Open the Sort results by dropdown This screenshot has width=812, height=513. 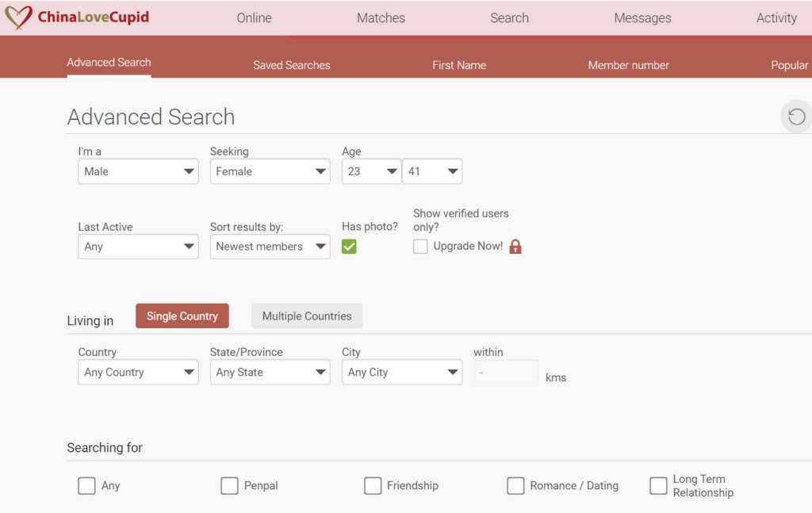click(x=270, y=247)
